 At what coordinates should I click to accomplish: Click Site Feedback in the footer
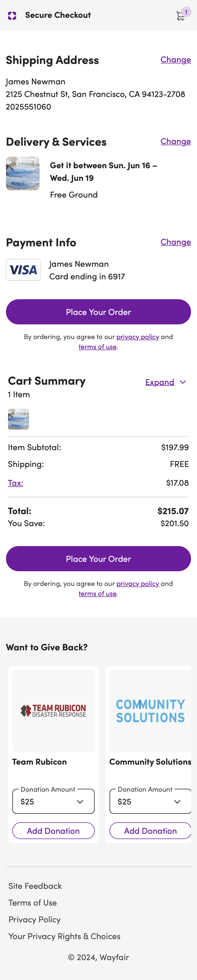pos(35,886)
